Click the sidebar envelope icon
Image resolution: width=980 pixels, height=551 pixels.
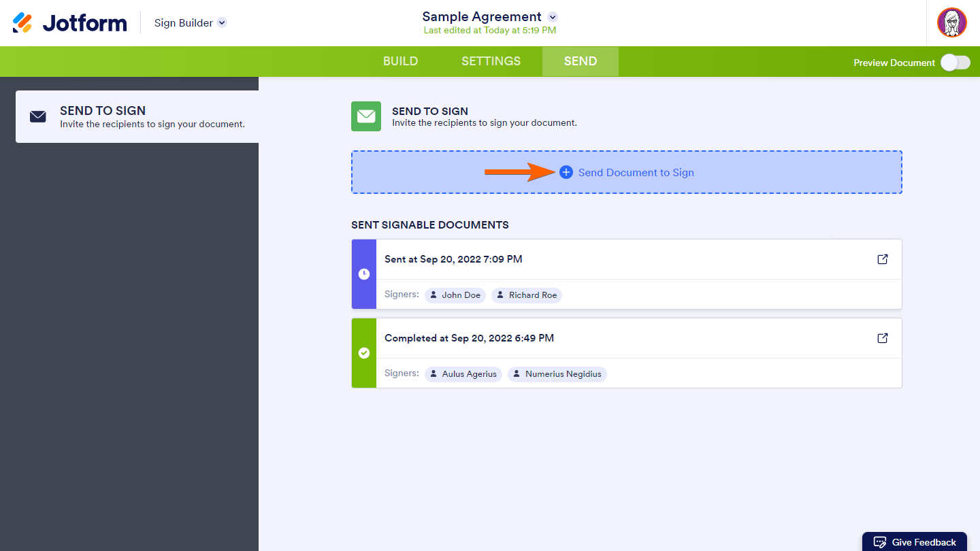click(38, 116)
